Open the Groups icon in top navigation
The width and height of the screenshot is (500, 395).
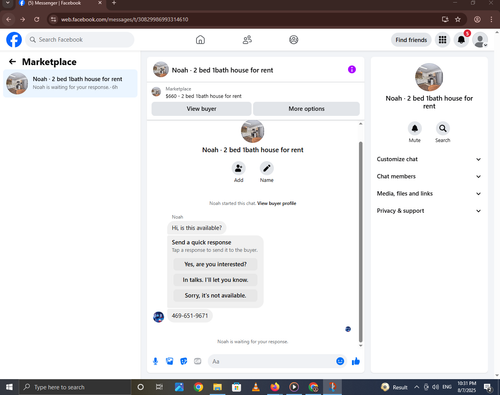coord(294,40)
